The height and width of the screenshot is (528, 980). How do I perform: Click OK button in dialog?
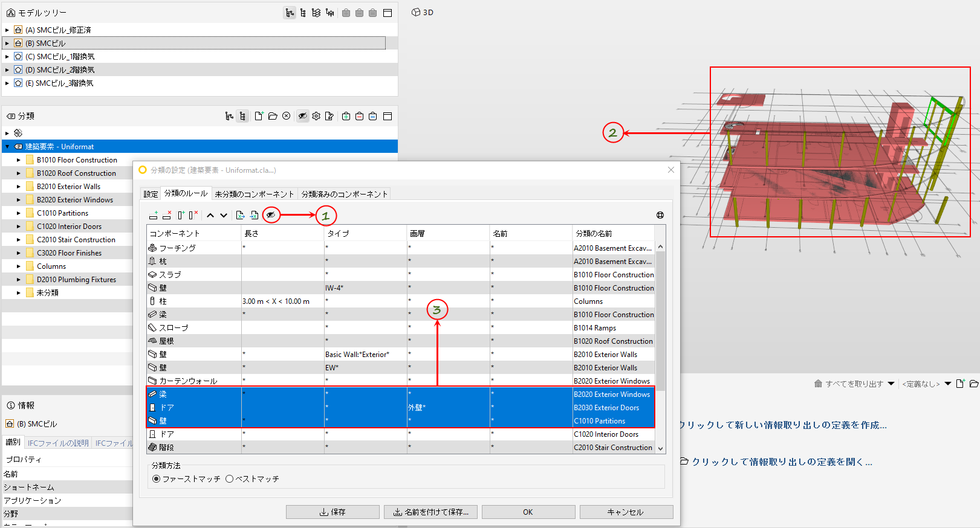[x=528, y=512]
